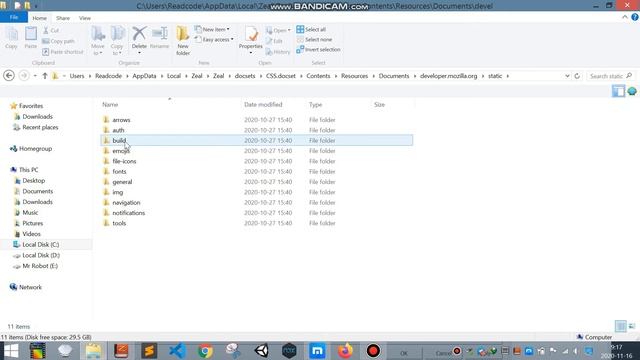This screenshot has height=360, width=640.
Task: Click the CSS.docset breadcrumb
Action: tap(281, 76)
